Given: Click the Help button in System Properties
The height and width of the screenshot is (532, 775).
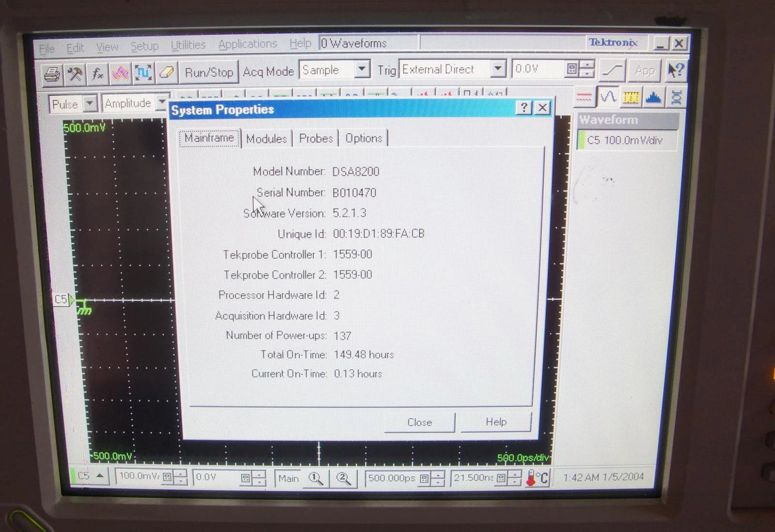Looking at the screenshot, I should pos(496,422).
